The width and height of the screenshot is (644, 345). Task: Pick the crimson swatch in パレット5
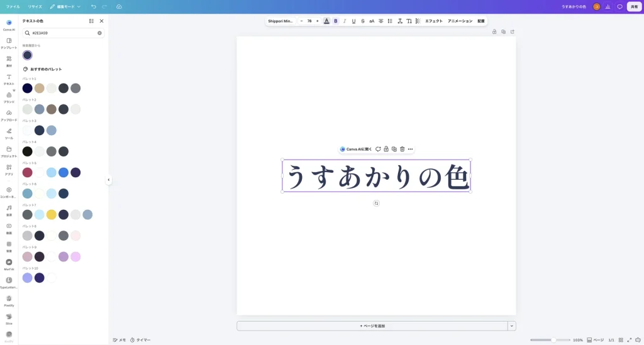pos(28,172)
